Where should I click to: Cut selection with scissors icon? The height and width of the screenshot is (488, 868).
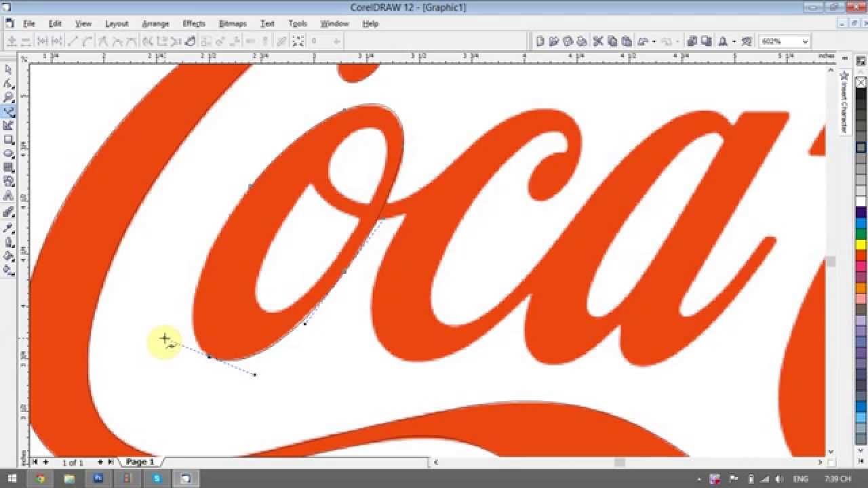(598, 41)
